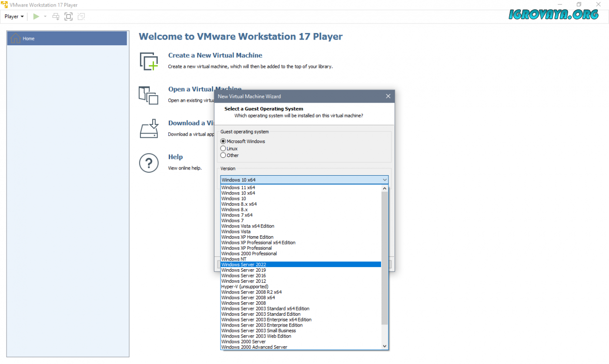The width and height of the screenshot is (609, 364).
Task: Expand the power options arrow next to play
Action: tap(45, 17)
